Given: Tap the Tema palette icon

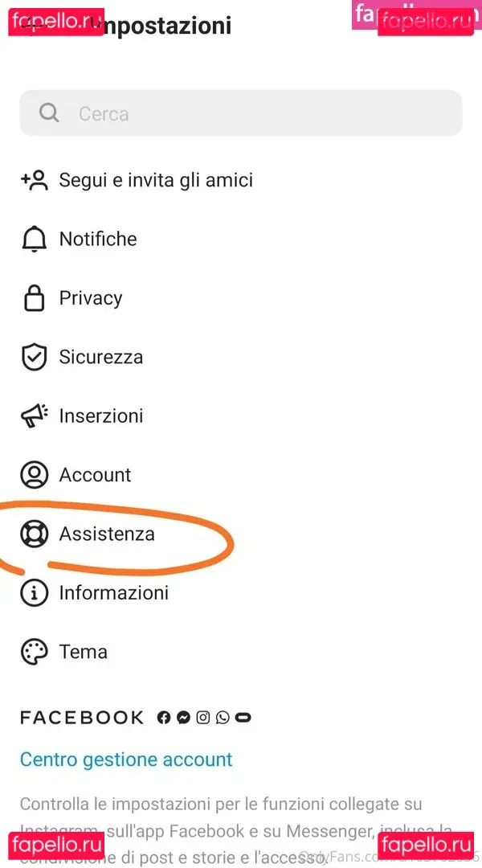Looking at the screenshot, I should click(x=34, y=652).
